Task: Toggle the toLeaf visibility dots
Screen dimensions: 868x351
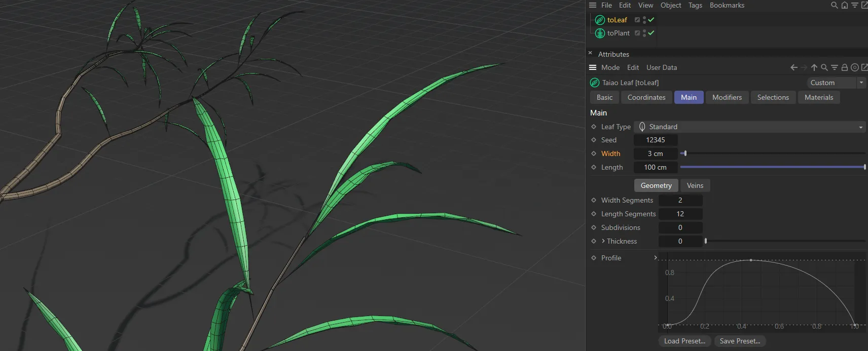Action: (644, 20)
